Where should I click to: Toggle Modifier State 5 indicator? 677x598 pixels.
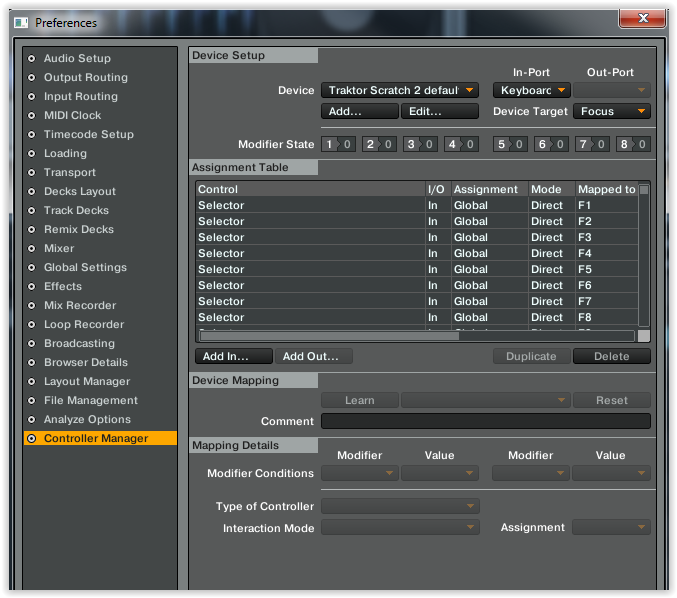510,145
